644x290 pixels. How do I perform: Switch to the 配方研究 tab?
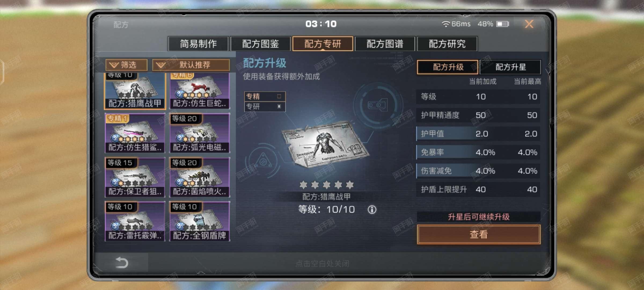(x=447, y=44)
